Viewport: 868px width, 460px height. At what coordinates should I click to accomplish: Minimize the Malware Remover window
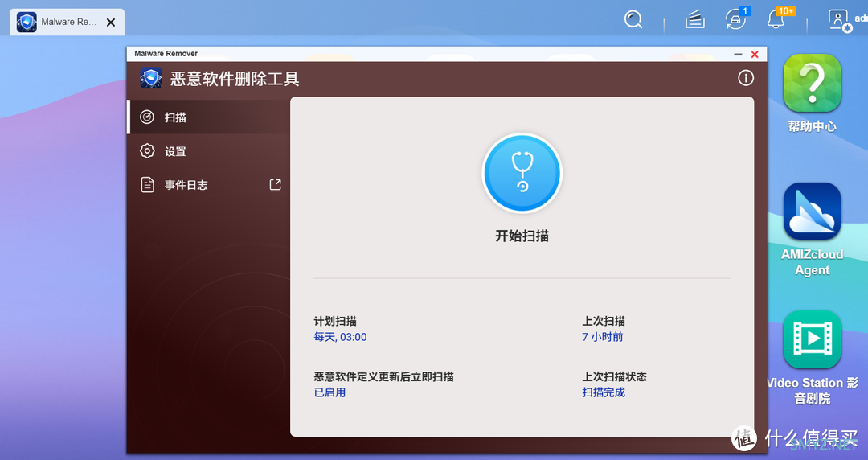click(738, 55)
